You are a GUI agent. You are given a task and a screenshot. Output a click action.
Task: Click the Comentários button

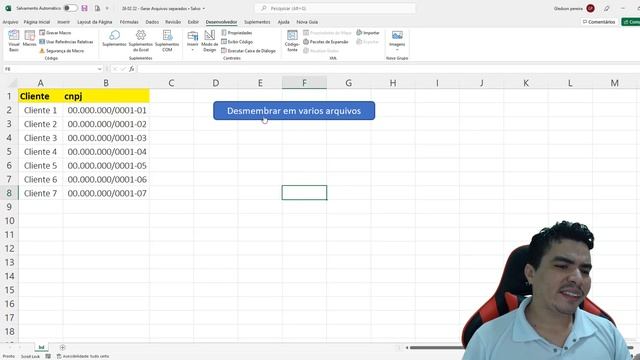pyautogui.click(x=599, y=22)
